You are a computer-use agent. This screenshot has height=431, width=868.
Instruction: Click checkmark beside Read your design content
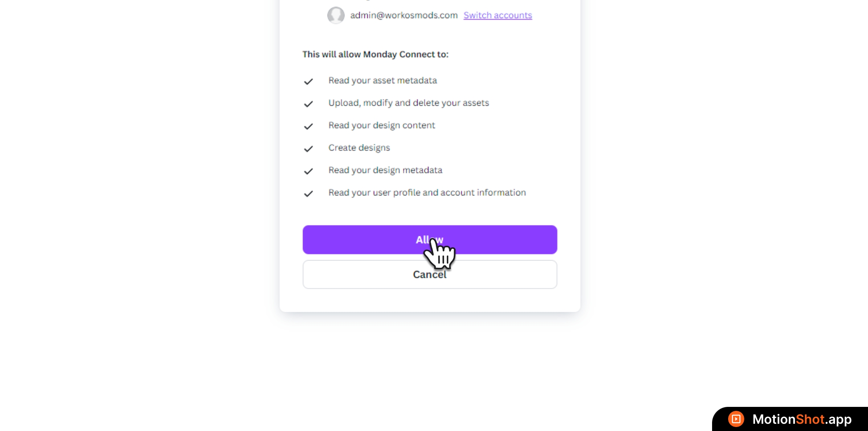(308, 127)
